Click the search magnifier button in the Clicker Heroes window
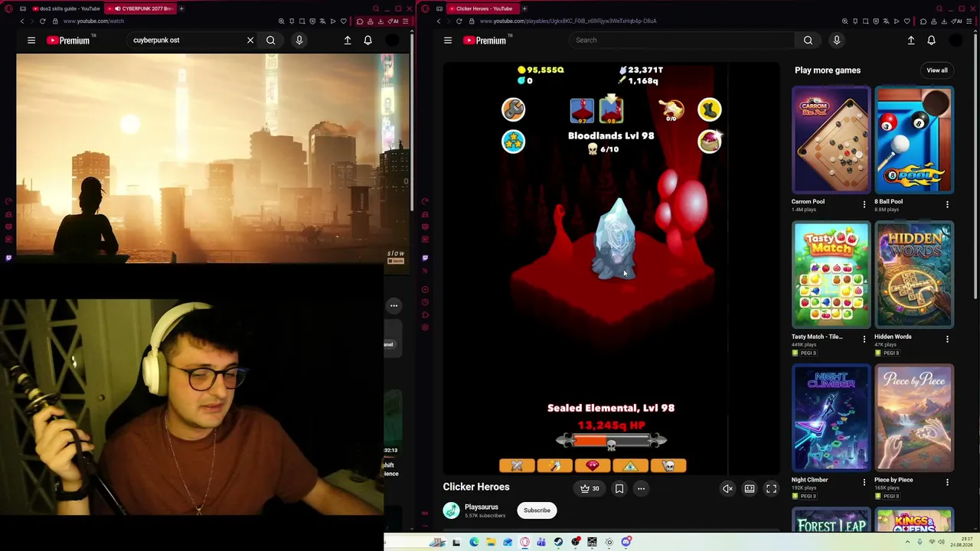Image resolution: width=980 pixels, height=551 pixels. tap(808, 40)
